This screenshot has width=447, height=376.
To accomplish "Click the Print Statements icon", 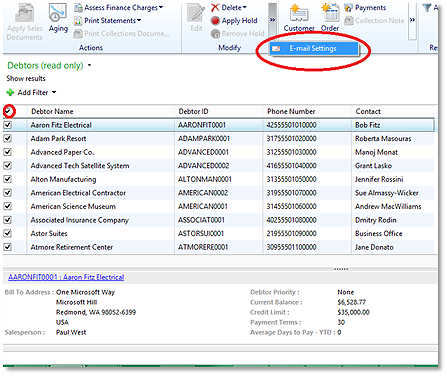I will (78, 21).
